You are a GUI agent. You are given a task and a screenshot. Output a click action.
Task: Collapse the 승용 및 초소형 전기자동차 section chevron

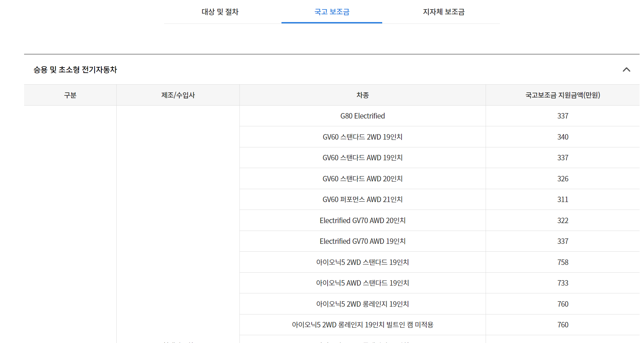pos(626,70)
